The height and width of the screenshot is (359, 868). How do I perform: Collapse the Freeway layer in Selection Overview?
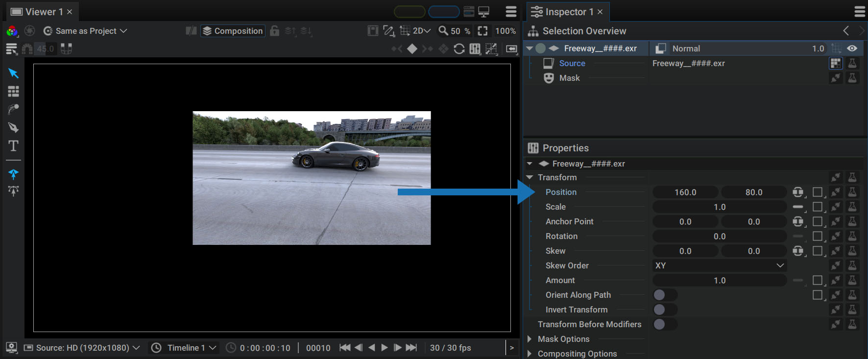530,48
